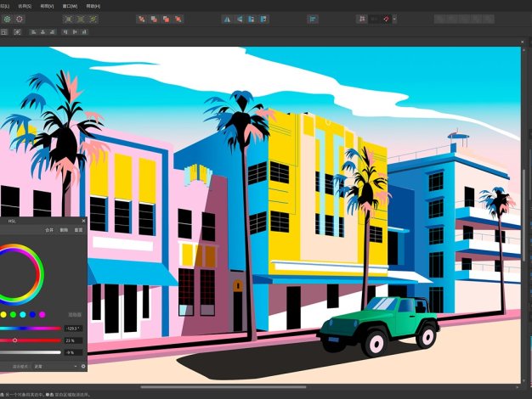The height and width of the screenshot is (399, 532).
Task: Click the middle olive dashed-frame icon
Action: tap(81, 20)
